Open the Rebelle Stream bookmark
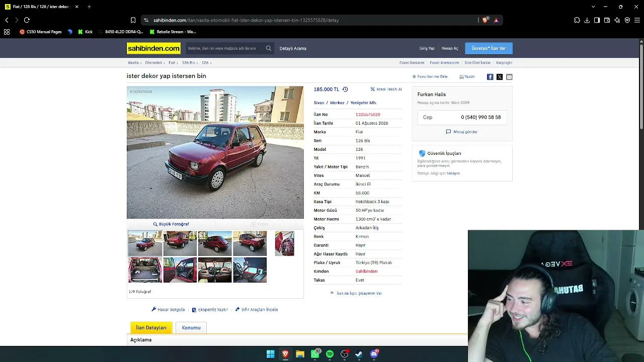Screen dimensions: 644x362 click(173, 32)
